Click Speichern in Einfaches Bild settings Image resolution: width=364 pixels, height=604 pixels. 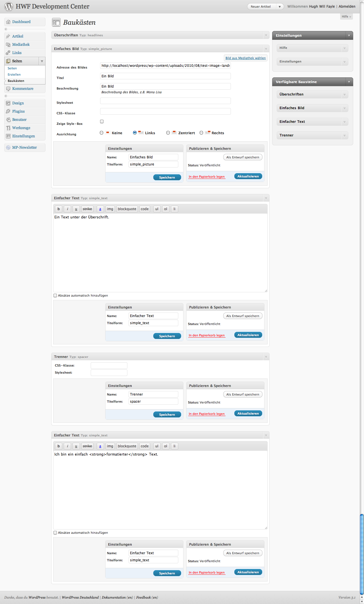pos(167,177)
